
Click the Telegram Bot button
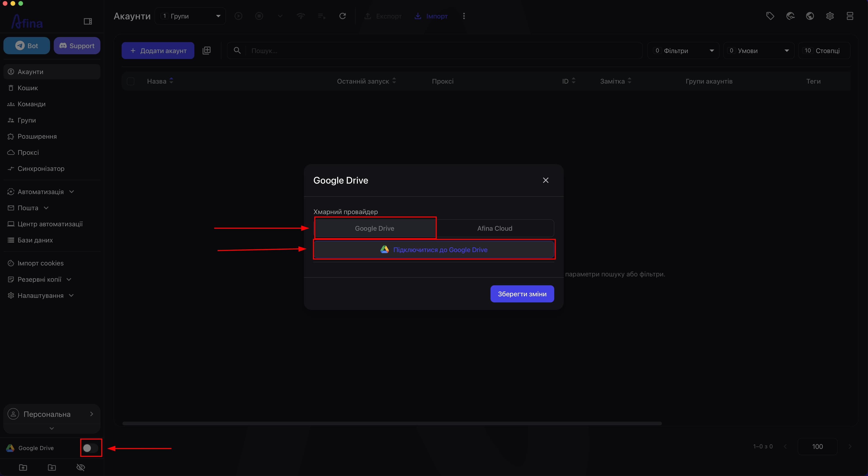(x=27, y=45)
